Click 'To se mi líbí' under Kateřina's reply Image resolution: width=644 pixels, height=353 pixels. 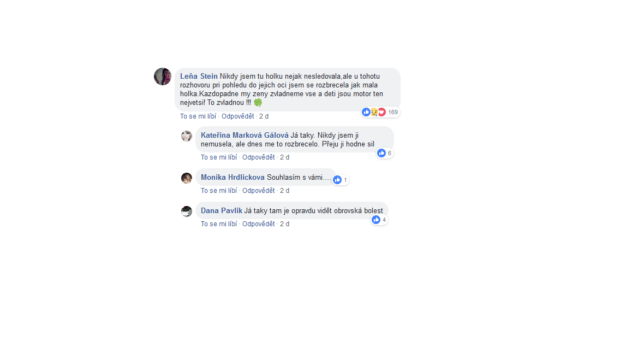point(219,157)
